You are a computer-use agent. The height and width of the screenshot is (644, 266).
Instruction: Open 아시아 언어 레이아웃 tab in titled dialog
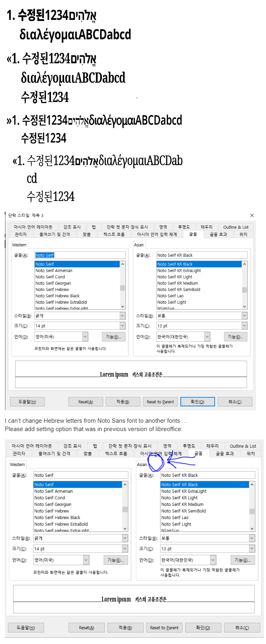pyautogui.click(x=33, y=227)
